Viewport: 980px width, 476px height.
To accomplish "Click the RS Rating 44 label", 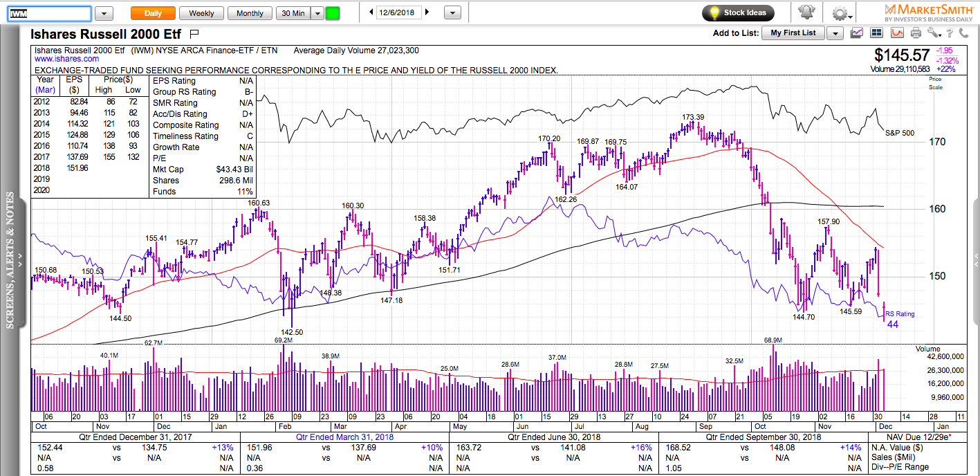I will [899, 319].
